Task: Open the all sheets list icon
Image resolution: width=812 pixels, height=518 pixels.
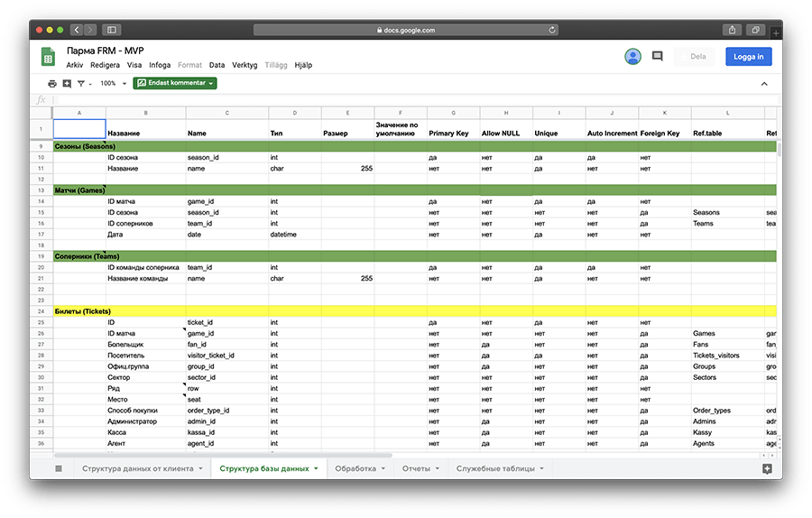Action: click(x=59, y=468)
